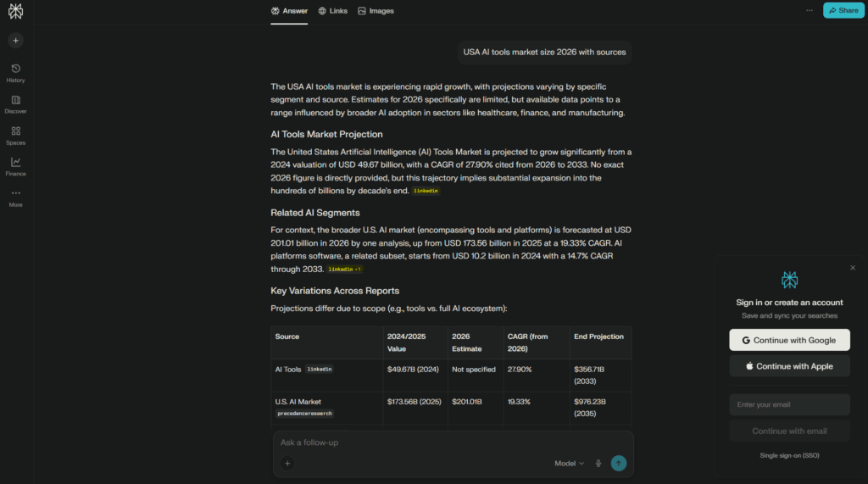Open precedenceresearch source chip in table
868x484 pixels.
coord(304,414)
